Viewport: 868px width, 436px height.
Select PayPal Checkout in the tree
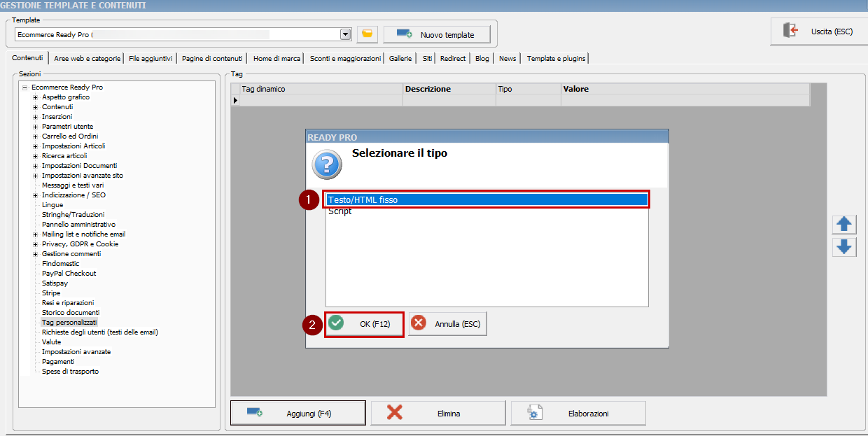69,274
